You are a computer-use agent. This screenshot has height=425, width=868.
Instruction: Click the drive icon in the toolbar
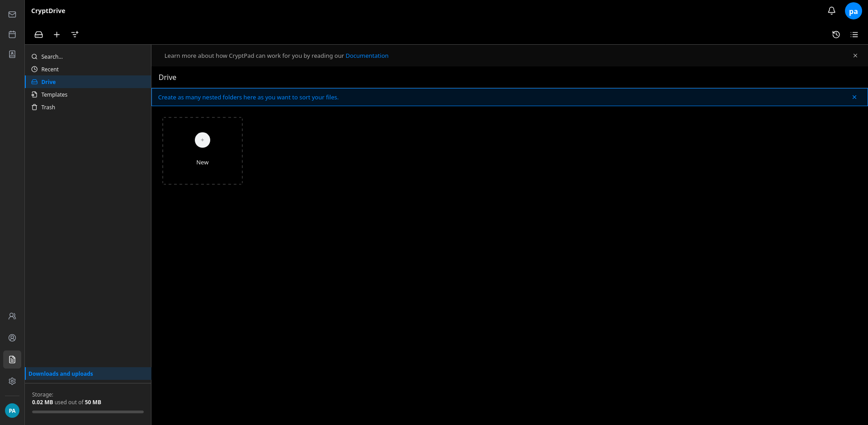[x=39, y=34]
